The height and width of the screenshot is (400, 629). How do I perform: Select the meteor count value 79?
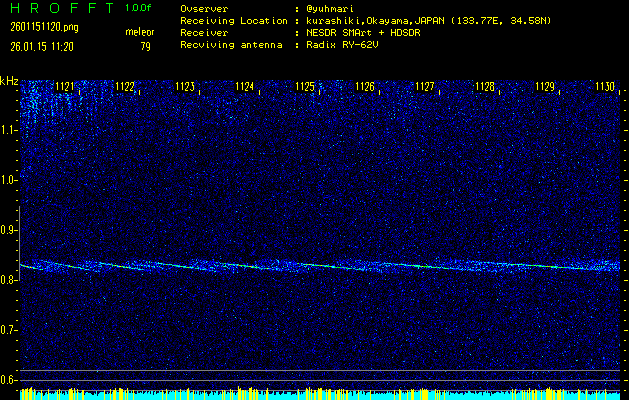coord(145,45)
